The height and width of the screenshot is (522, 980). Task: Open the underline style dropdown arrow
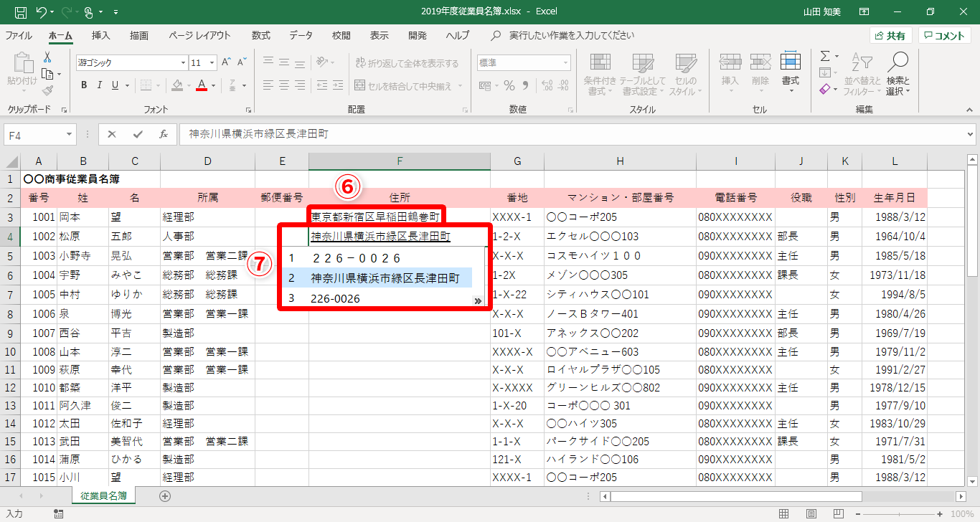tap(127, 85)
